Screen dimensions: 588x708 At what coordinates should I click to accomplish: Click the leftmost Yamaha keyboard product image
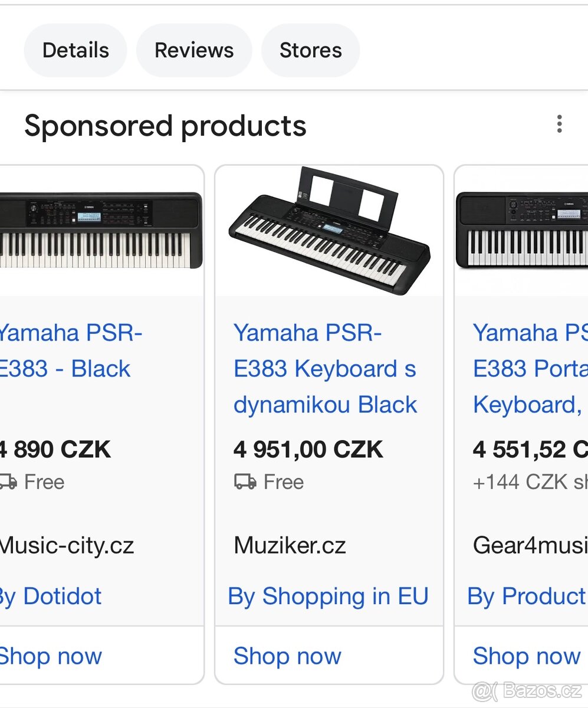(94, 230)
